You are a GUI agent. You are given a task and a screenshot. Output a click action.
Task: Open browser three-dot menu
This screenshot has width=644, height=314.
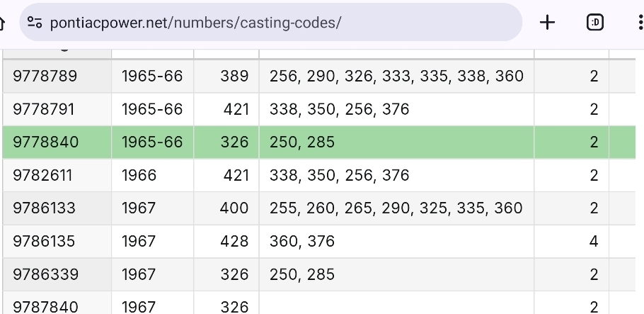[x=640, y=22]
